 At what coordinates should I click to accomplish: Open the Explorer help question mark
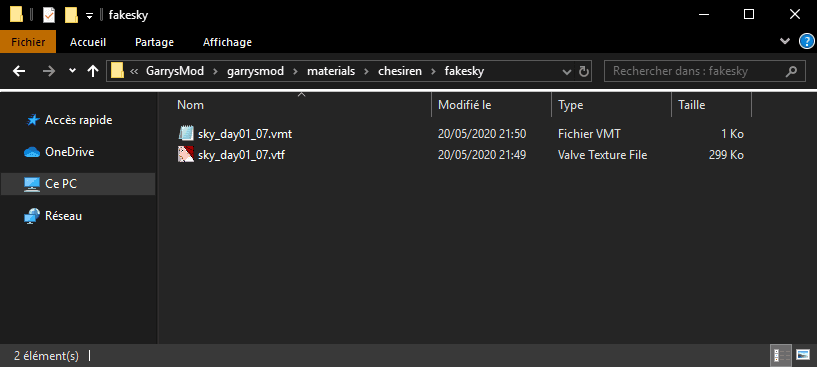point(806,42)
